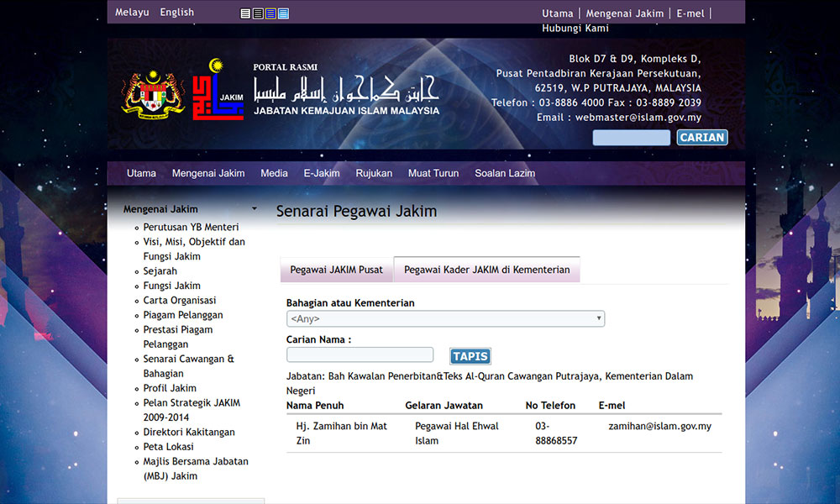The image size is (840, 504).
Task: Select the blue-yellow contrast theme icon
Action: point(271,13)
